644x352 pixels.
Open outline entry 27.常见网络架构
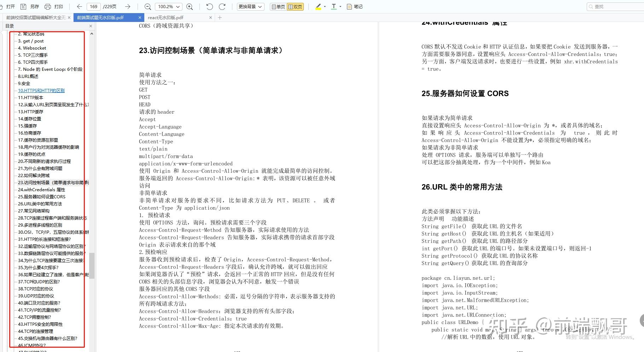tap(34, 211)
